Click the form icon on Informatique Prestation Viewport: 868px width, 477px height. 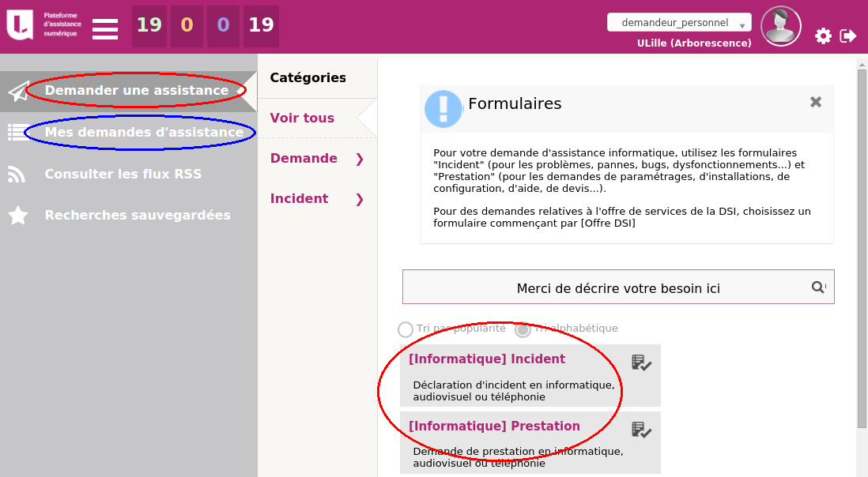point(641,430)
